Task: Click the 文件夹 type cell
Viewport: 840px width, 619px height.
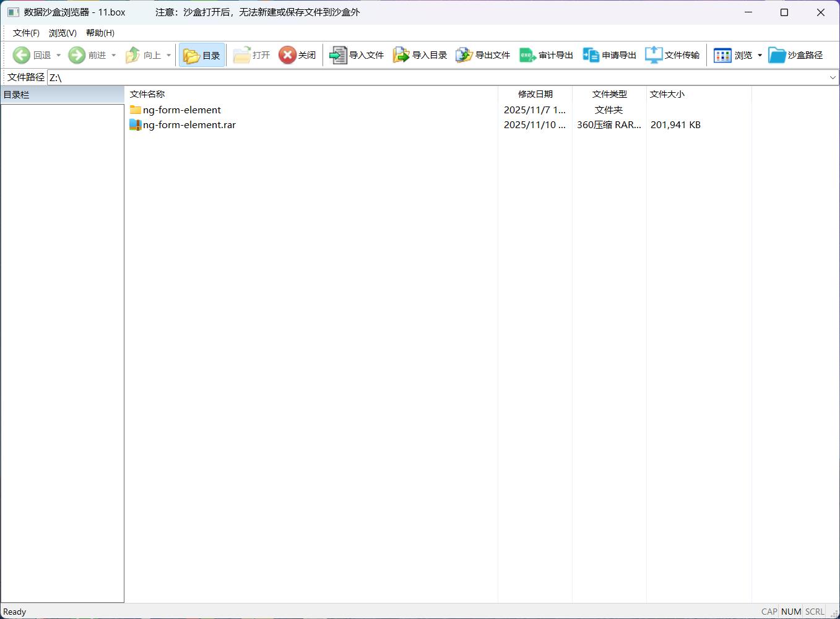Action: [609, 110]
